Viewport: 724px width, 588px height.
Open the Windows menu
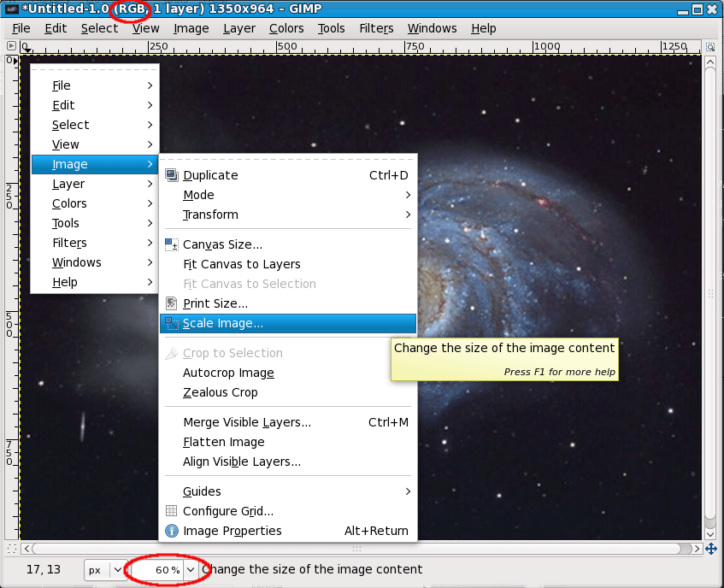pos(432,28)
